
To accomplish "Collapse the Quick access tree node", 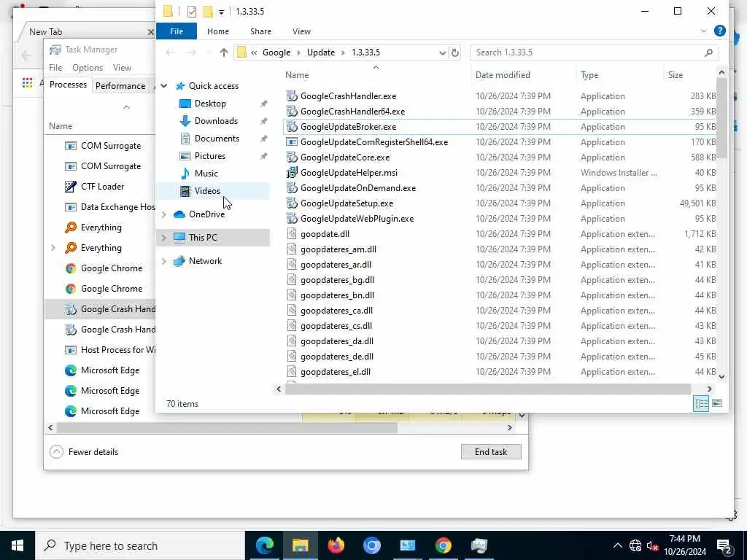I will [x=164, y=86].
